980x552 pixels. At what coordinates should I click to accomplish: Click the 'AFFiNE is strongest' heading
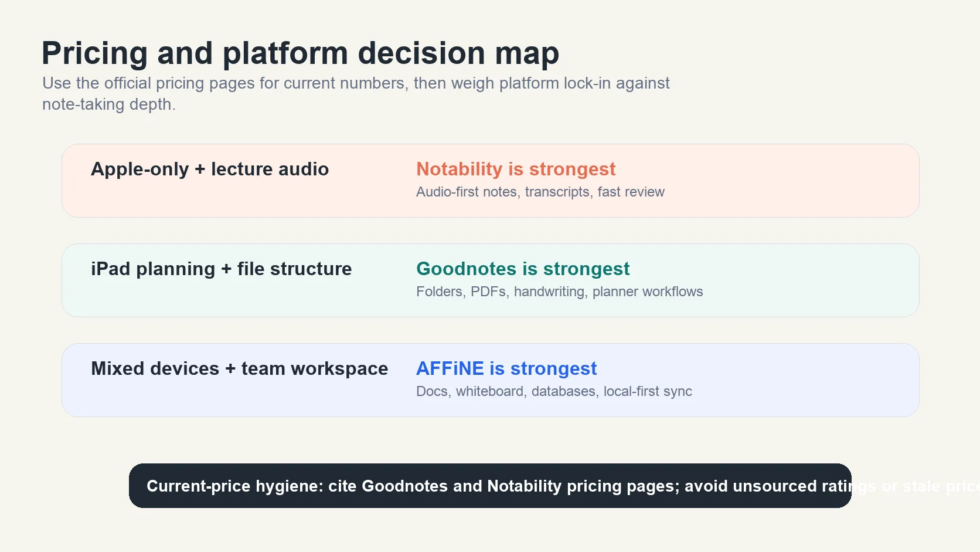pos(506,368)
